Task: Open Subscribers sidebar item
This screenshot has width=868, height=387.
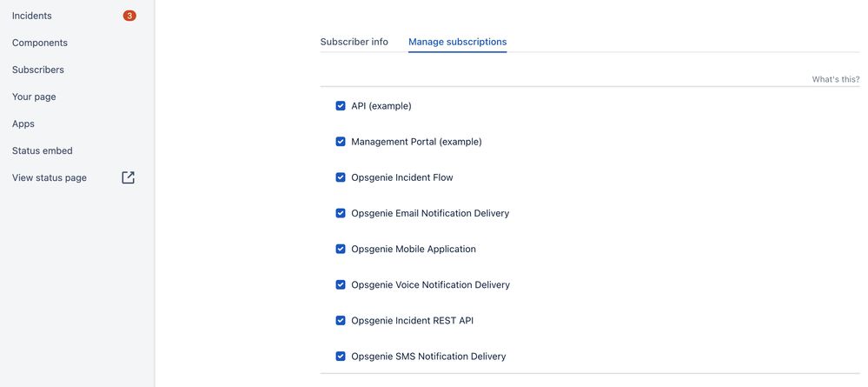Action: click(38, 70)
